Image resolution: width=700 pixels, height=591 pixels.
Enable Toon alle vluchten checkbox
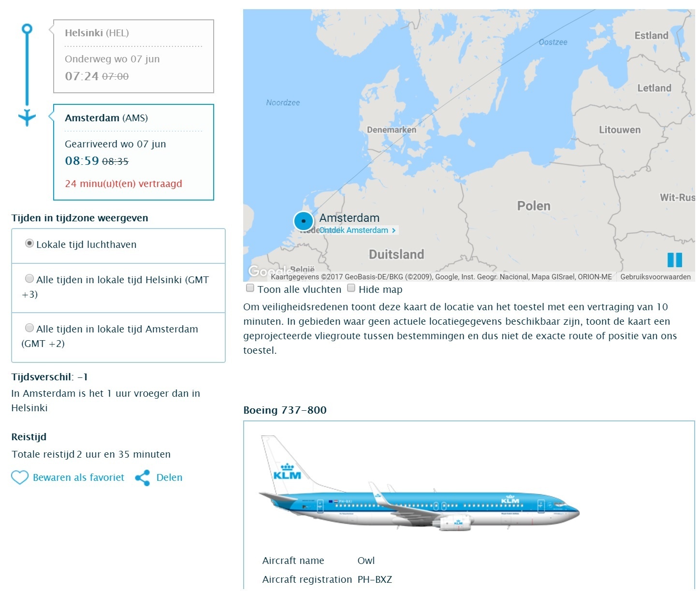[x=250, y=288]
